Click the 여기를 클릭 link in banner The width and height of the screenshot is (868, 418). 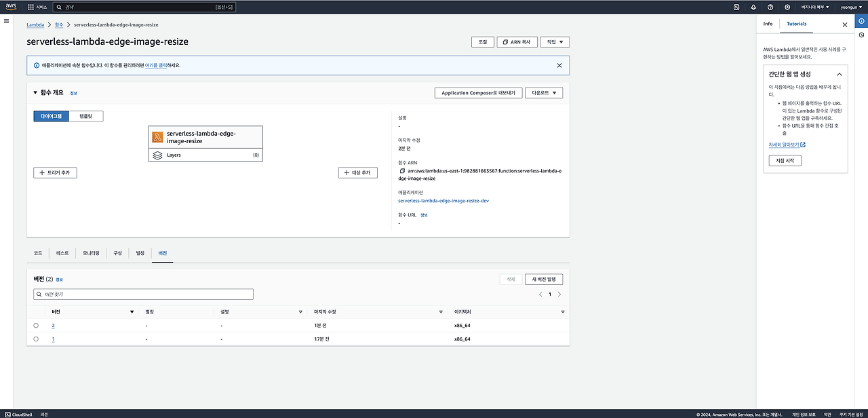coord(155,66)
